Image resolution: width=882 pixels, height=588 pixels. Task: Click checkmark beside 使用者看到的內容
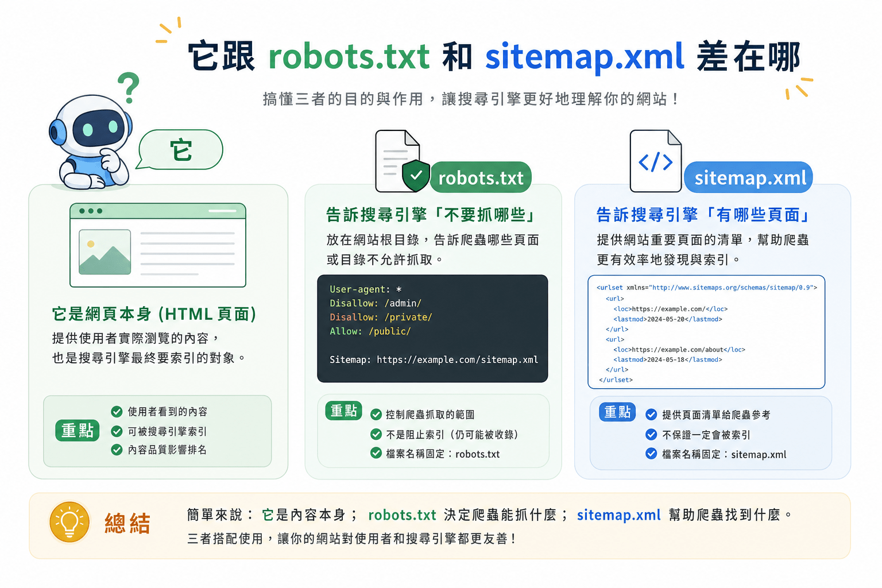click(117, 412)
